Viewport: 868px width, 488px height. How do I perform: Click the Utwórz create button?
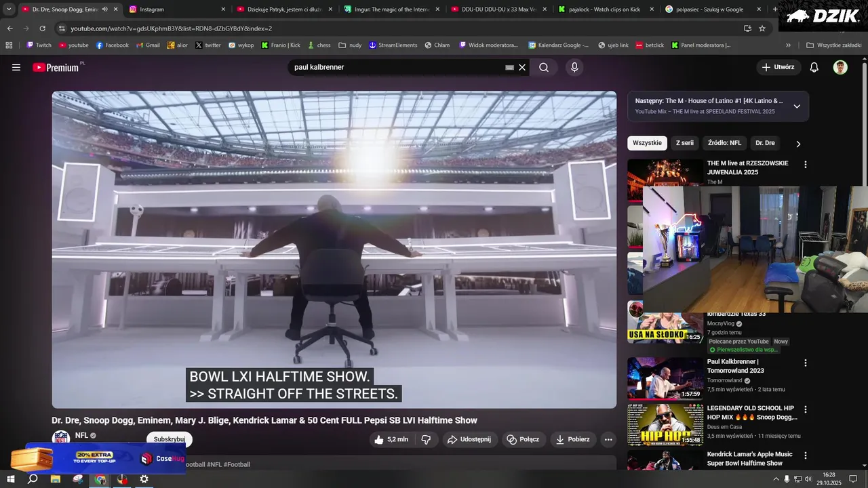click(x=778, y=67)
